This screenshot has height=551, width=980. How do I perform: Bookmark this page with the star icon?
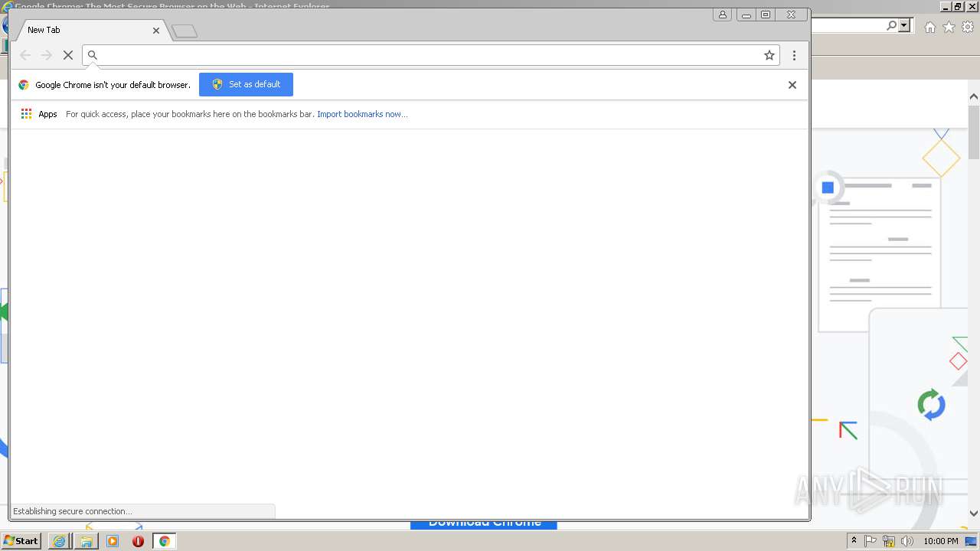click(769, 55)
